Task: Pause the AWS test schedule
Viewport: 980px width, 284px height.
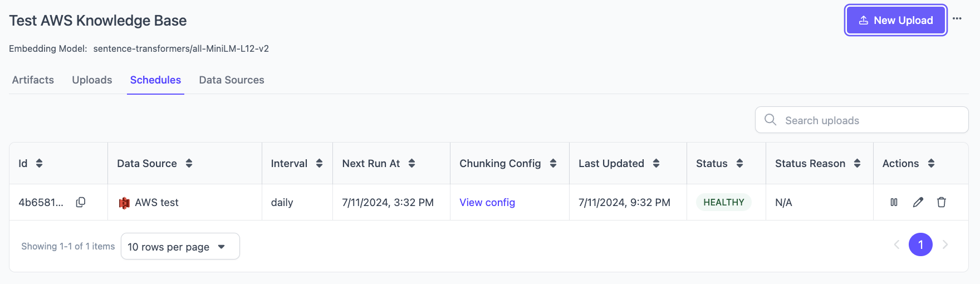Action: click(x=894, y=202)
